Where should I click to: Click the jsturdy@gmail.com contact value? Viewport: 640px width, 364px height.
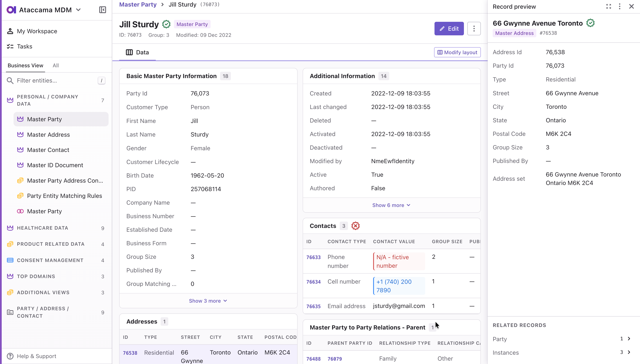click(399, 306)
